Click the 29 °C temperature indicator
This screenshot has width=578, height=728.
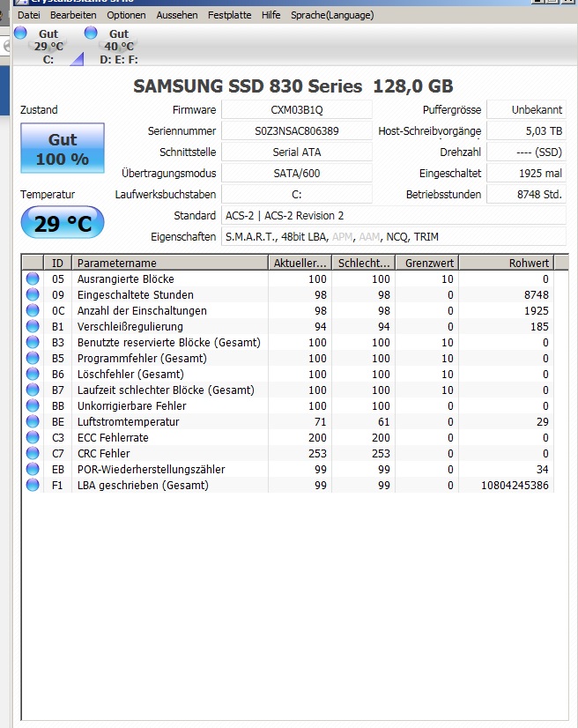pos(63,223)
